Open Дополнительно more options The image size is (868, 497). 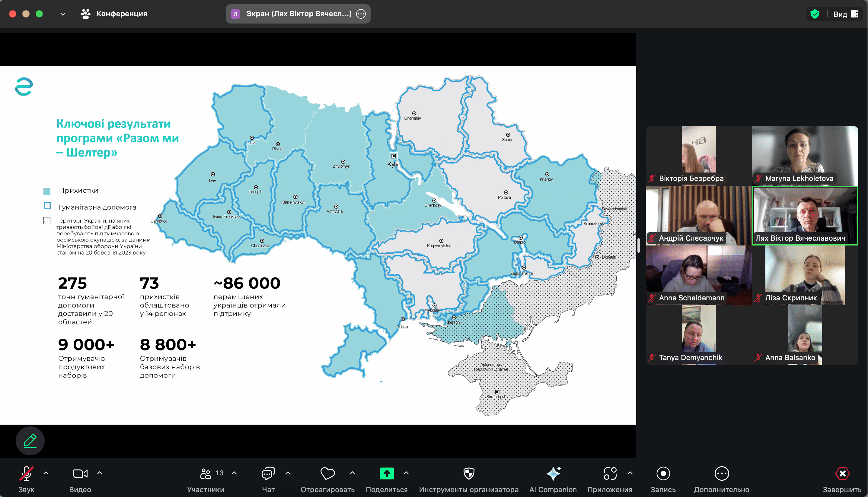[x=721, y=473]
